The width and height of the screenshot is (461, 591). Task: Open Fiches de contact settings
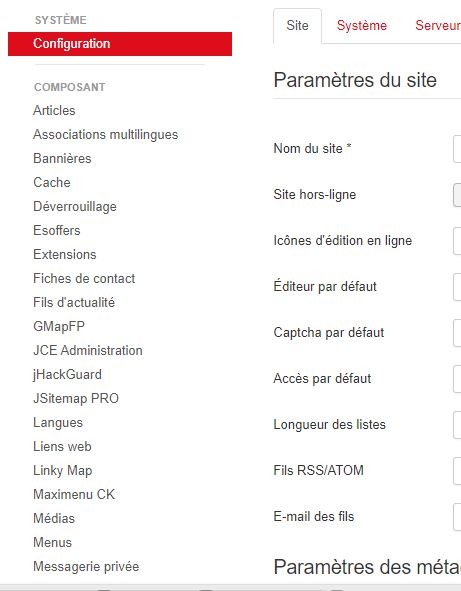point(84,279)
